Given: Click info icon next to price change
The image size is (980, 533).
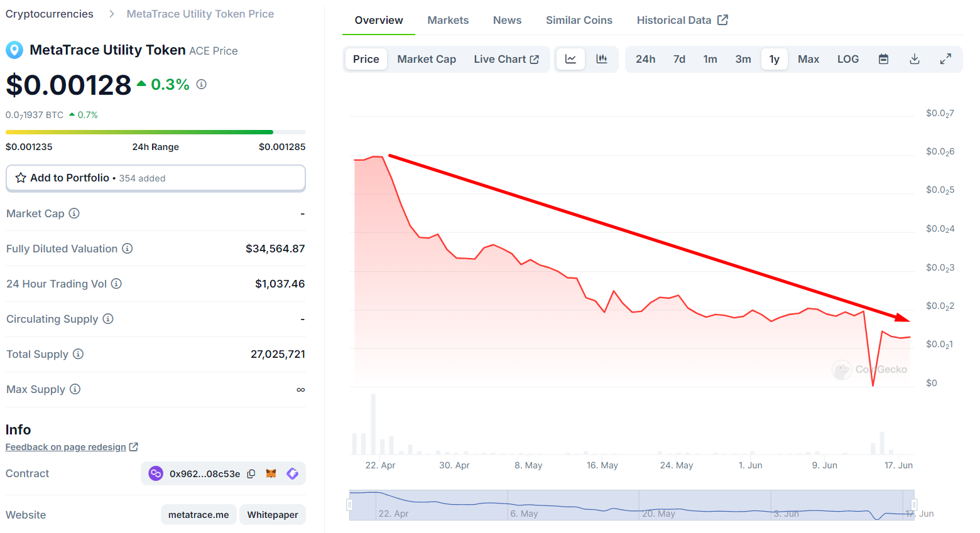Looking at the screenshot, I should point(202,84).
